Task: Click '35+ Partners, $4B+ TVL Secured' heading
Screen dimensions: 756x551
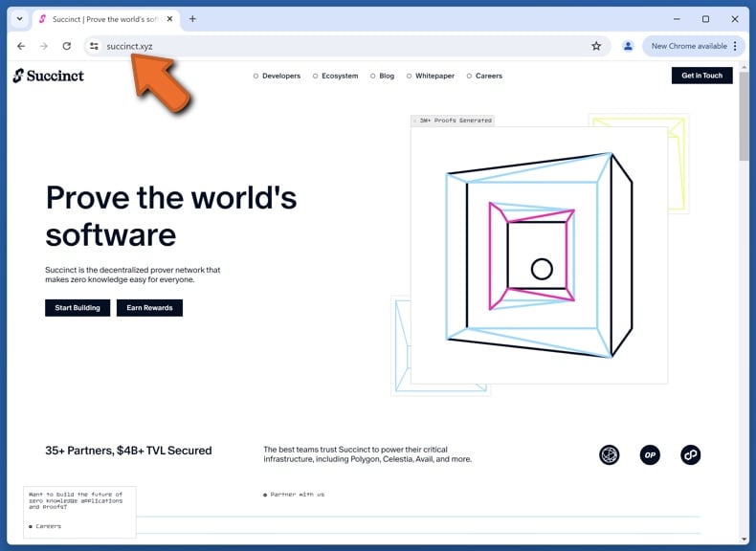Action: click(x=128, y=451)
